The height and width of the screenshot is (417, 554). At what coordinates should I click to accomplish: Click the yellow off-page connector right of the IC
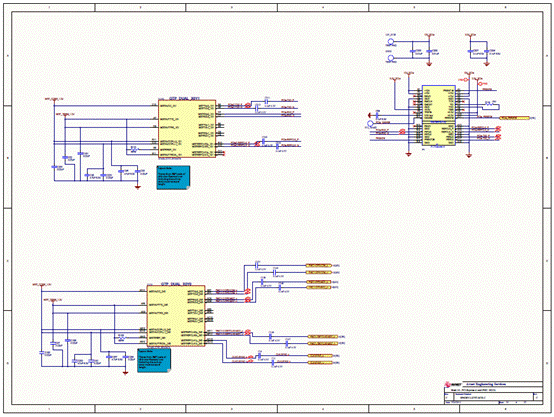[x=514, y=118]
